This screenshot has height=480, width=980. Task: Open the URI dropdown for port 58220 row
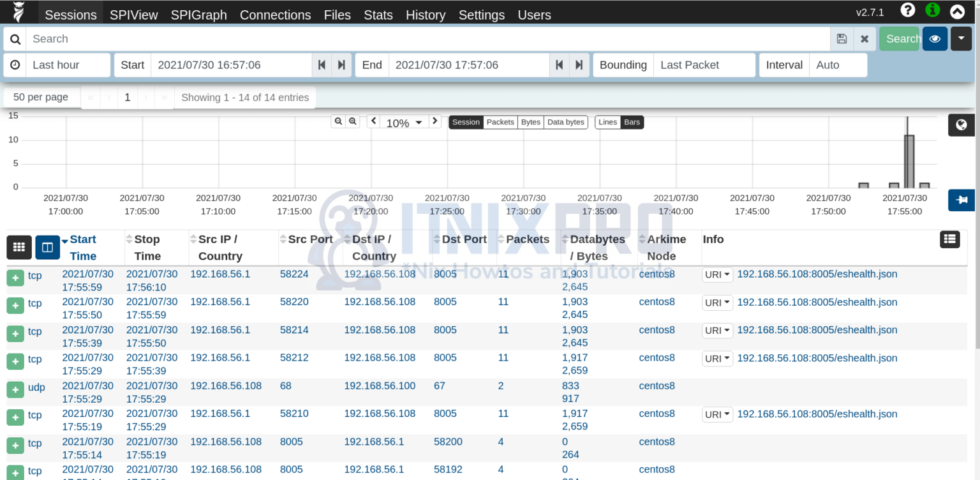click(718, 303)
